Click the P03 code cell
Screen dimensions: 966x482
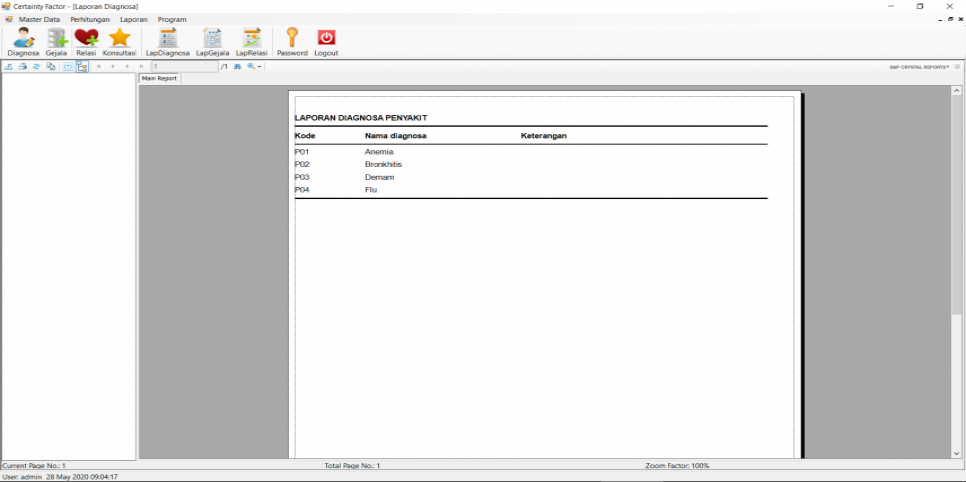(302, 178)
